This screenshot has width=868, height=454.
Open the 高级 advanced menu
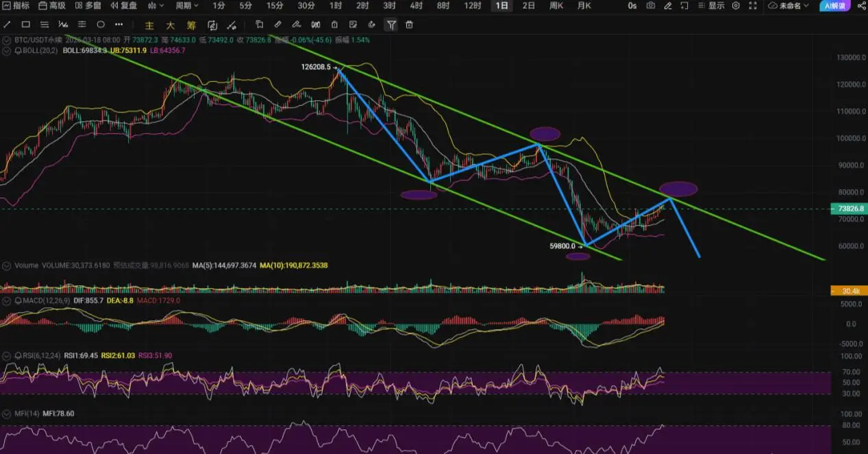52,5
